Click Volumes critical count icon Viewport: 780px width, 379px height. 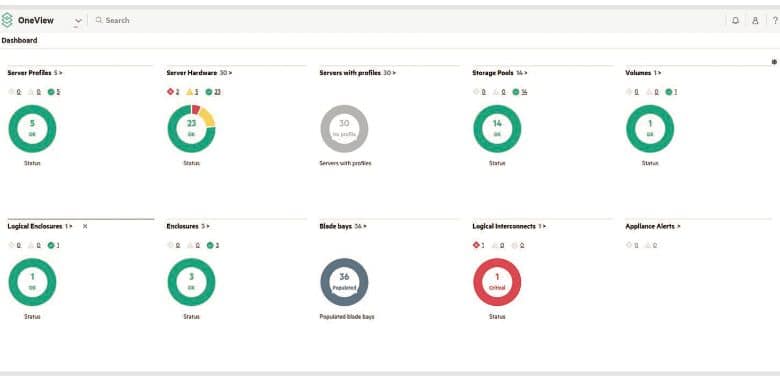coord(629,92)
